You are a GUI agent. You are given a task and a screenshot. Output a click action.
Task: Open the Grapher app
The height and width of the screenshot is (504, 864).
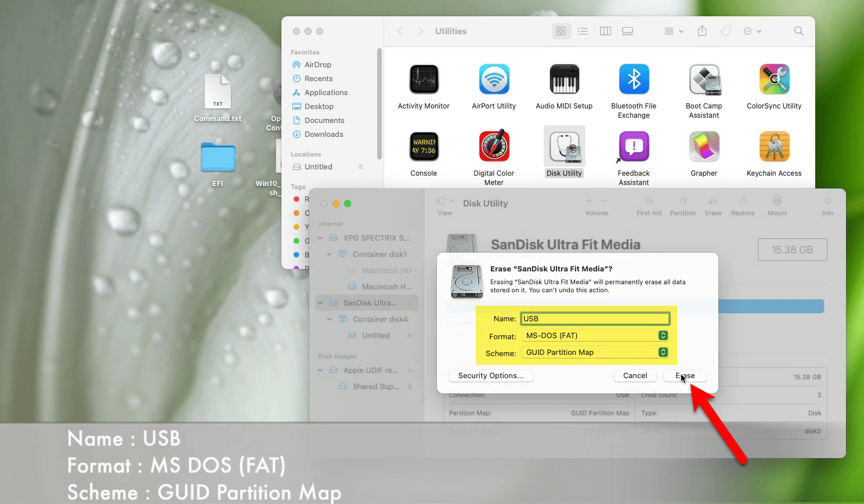coord(704,147)
